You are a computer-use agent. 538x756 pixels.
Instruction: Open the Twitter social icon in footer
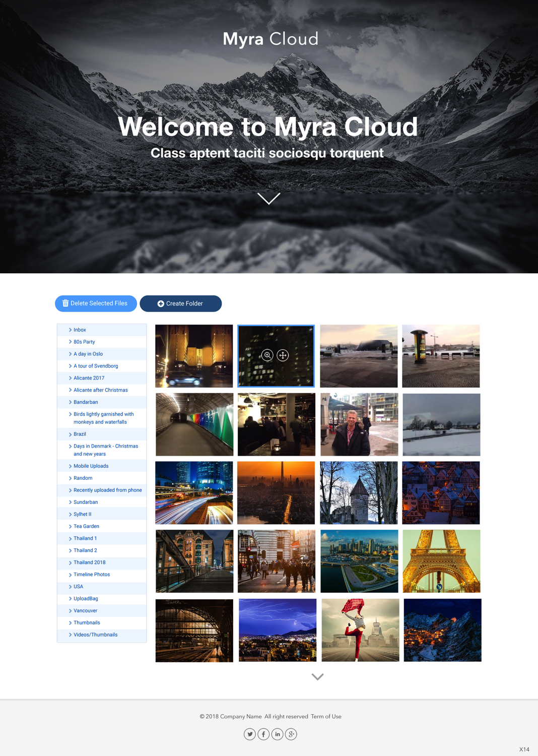250,734
